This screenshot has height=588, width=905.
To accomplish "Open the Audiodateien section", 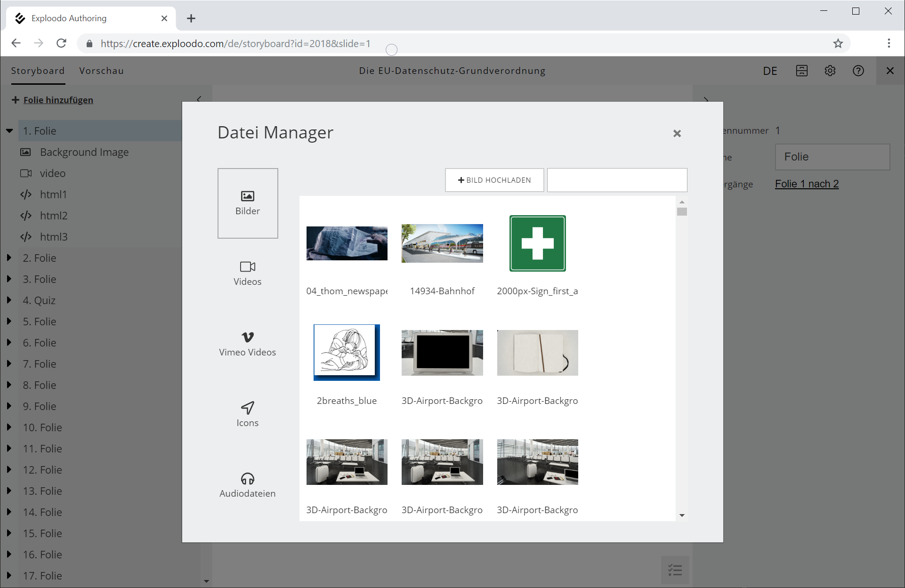I will coord(248,485).
